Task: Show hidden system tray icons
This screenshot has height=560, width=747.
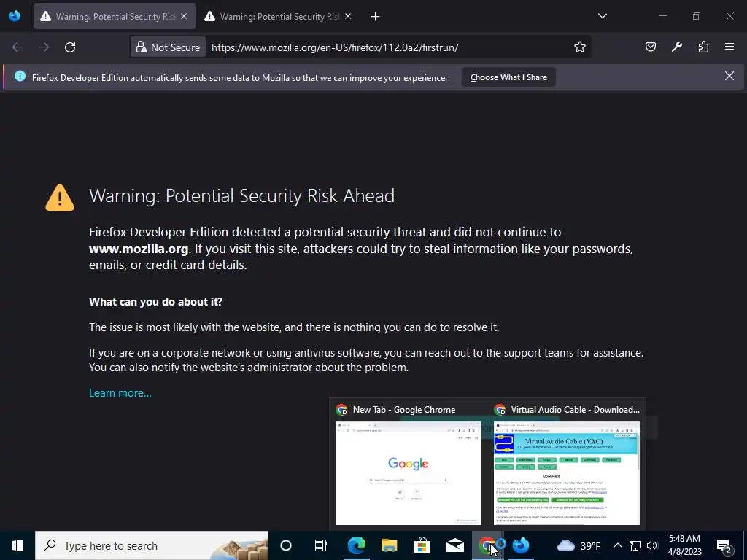Action: (617, 545)
